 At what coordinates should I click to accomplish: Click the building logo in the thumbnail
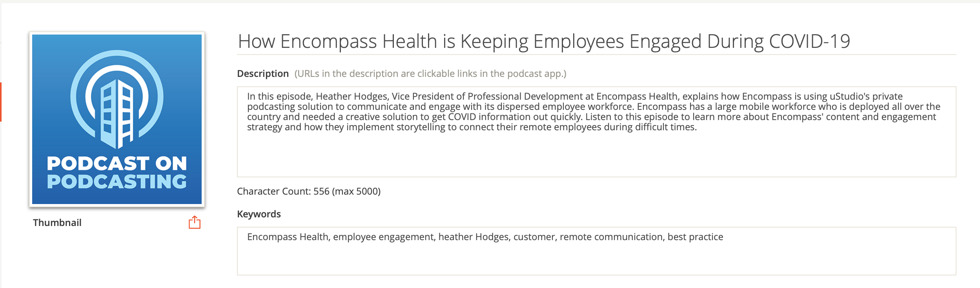tap(117, 113)
